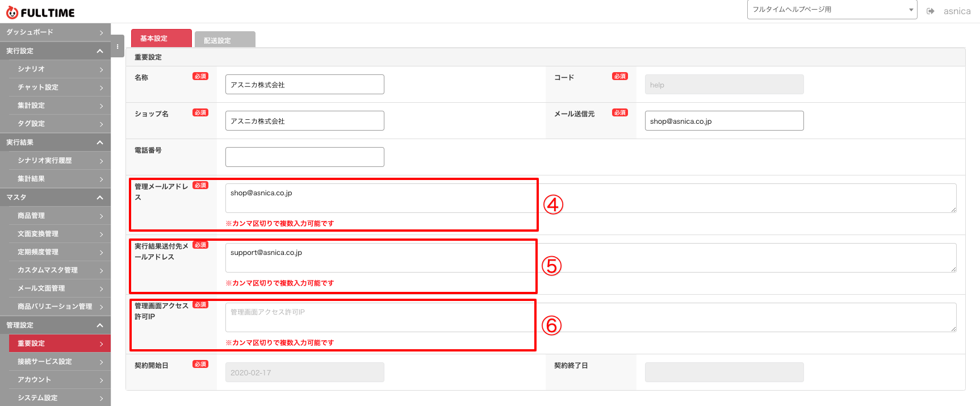980x406 pixels.
Task: Click the メール送信元 input field
Action: tap(724, 121)
